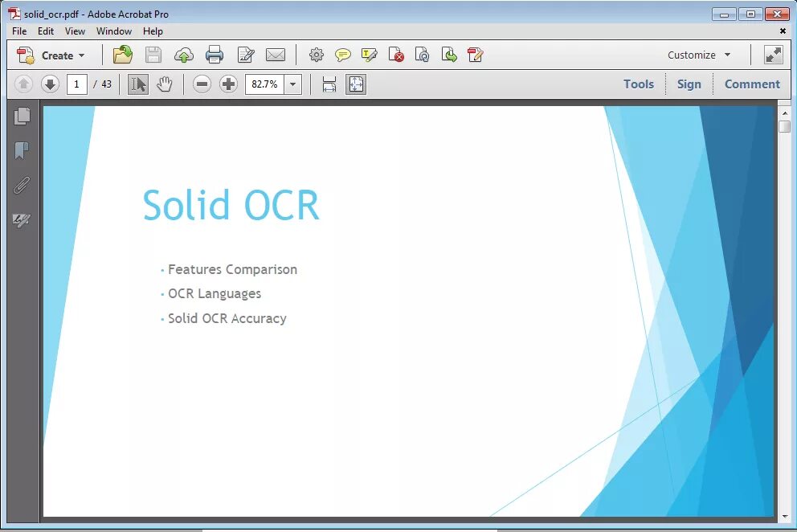Click the 82.7% zoom value field
The image size is (797, 532).
pyautogui.click(x=264, y=84)
